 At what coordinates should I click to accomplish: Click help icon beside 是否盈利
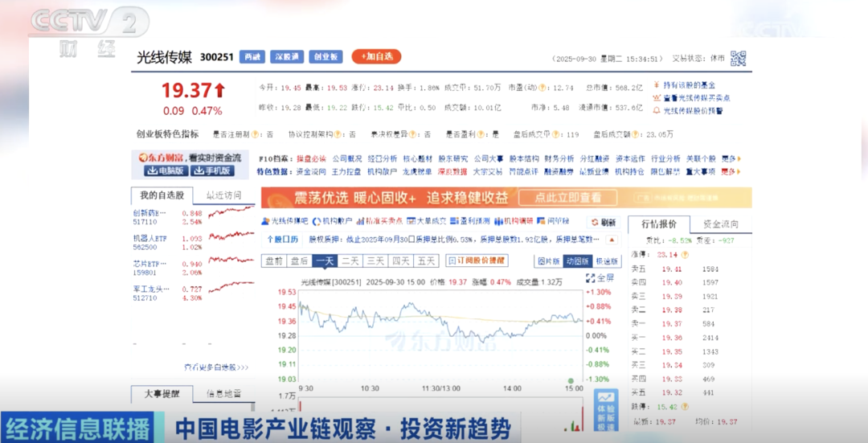(481, 134)
